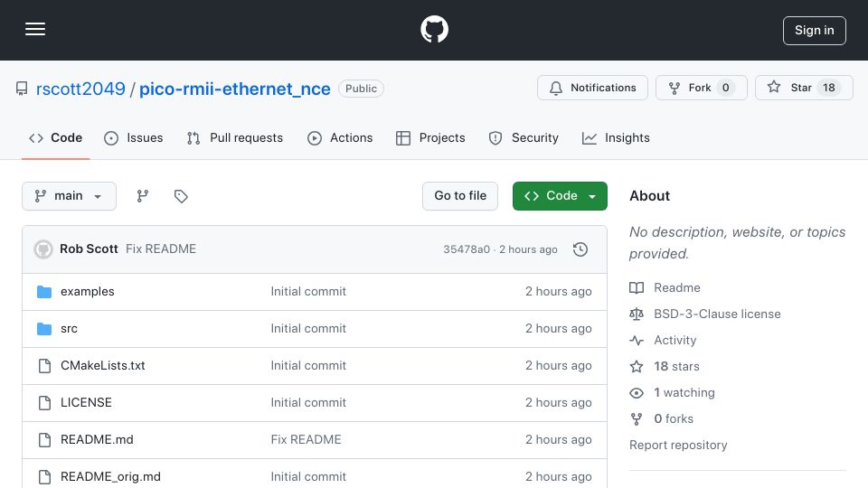Click the src folder icon

click(x=44, y=329)
